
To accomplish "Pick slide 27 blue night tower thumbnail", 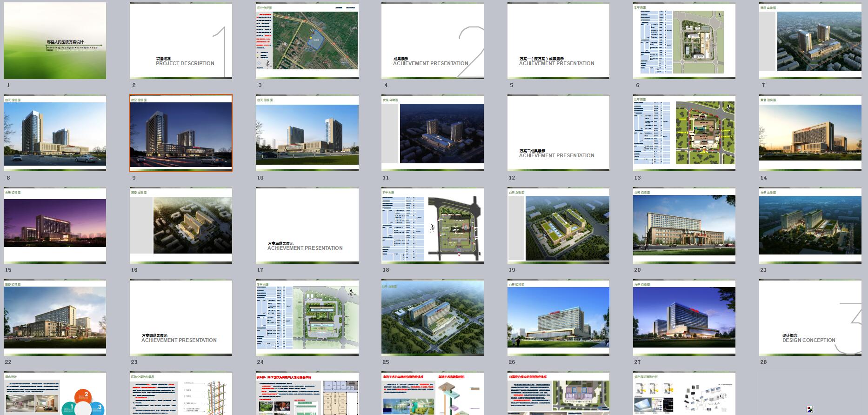I will [x=684, y=318].
